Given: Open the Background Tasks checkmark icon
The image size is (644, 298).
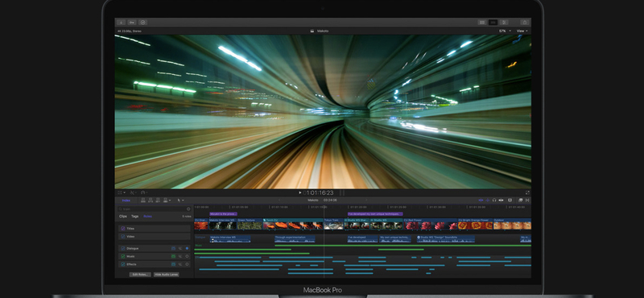Looking at the screenshot, I should click(142, 23).
